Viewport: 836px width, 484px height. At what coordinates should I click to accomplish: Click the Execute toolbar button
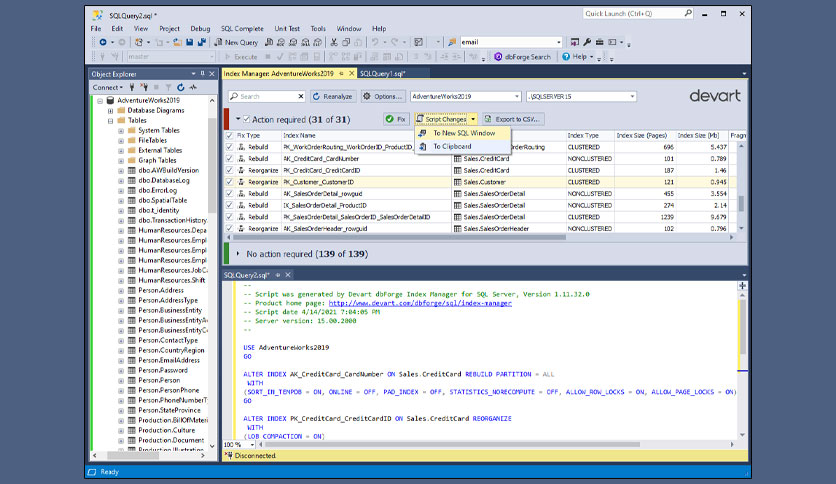click(241, 57)
